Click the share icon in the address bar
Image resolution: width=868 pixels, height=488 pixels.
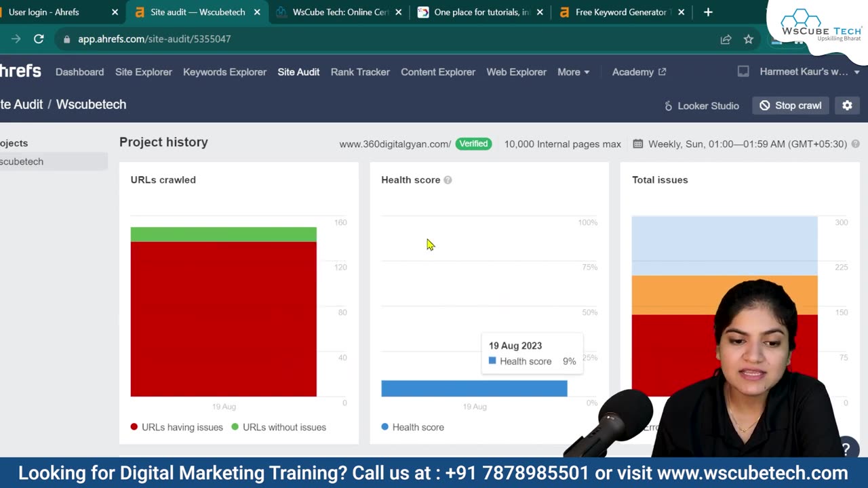click(726, 39)
